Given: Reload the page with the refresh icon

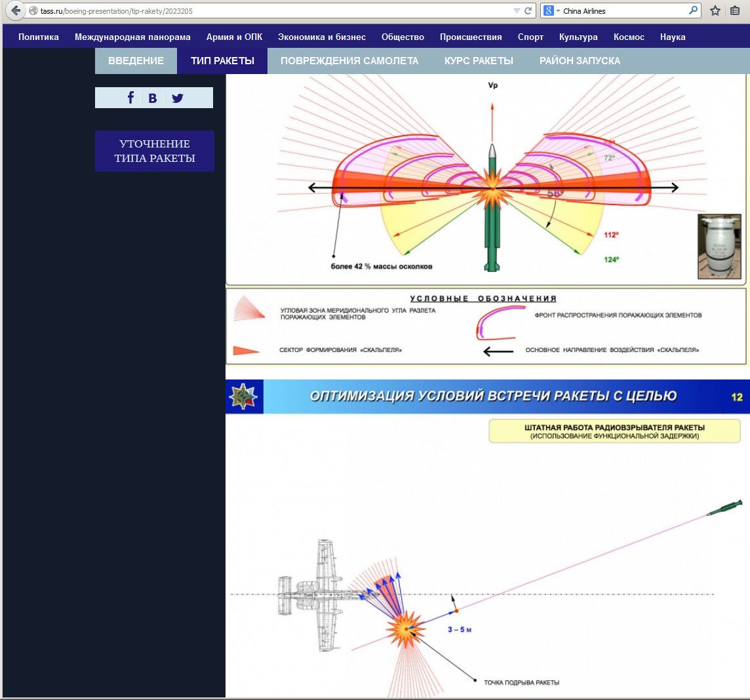Looking at the screenshot, I should [528, 11].
